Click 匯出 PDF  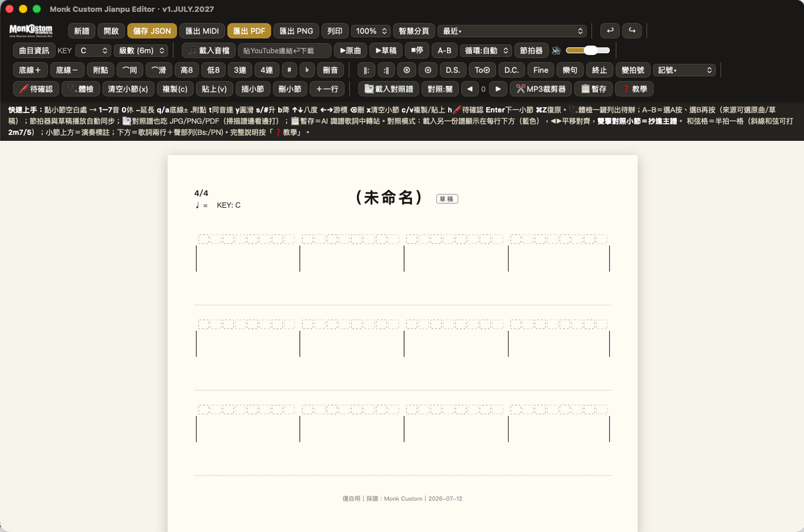pyautogui.click(x=249, y=31)
